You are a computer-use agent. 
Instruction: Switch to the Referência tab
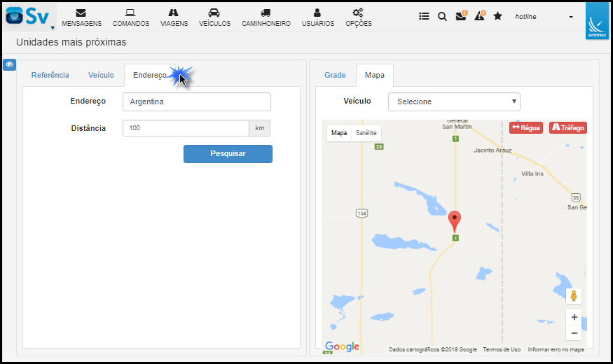coord(50,75)
